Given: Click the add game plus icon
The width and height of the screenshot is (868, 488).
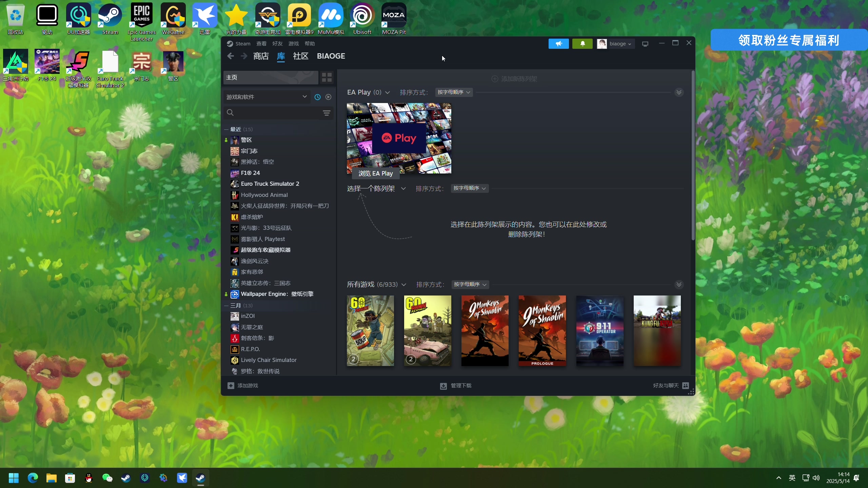Looking at the screenshot, I should click(x=231, y=386).
